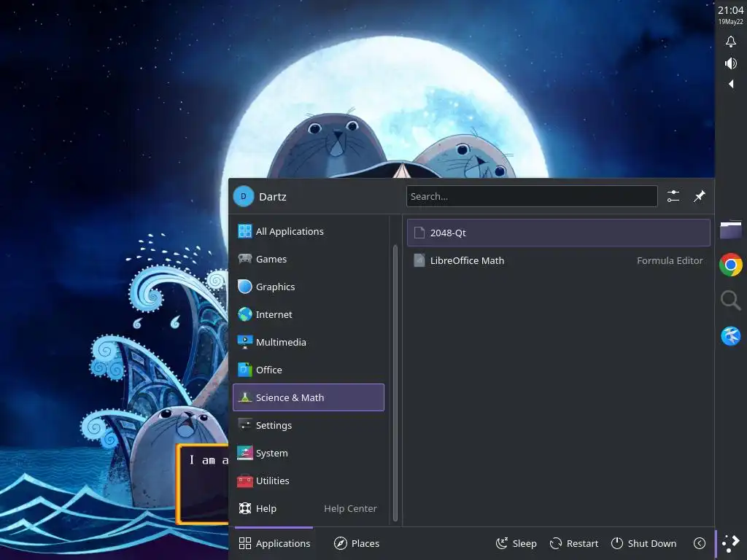Click the 2048-Qt file icon
This screenshot has height=560, width=747.
pos(419,233)
